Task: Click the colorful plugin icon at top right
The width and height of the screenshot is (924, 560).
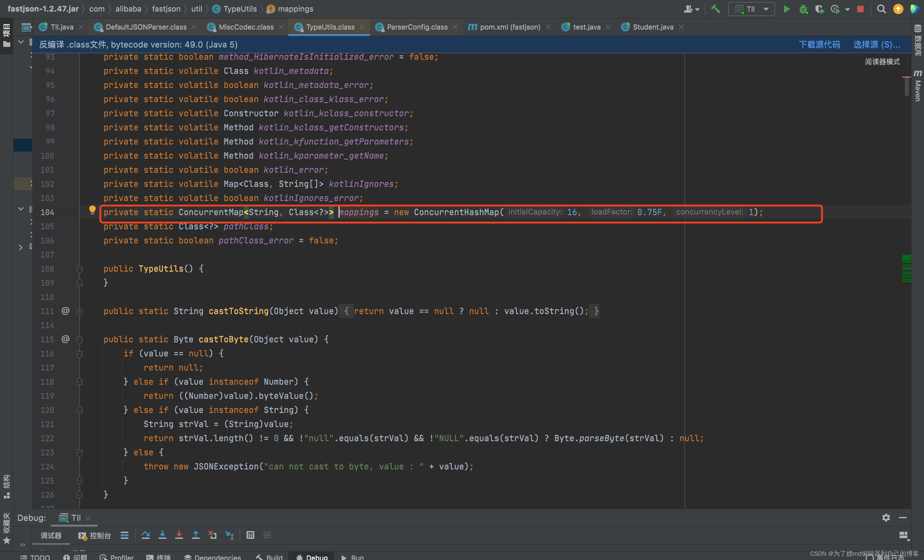Action: tap(914, 9)
